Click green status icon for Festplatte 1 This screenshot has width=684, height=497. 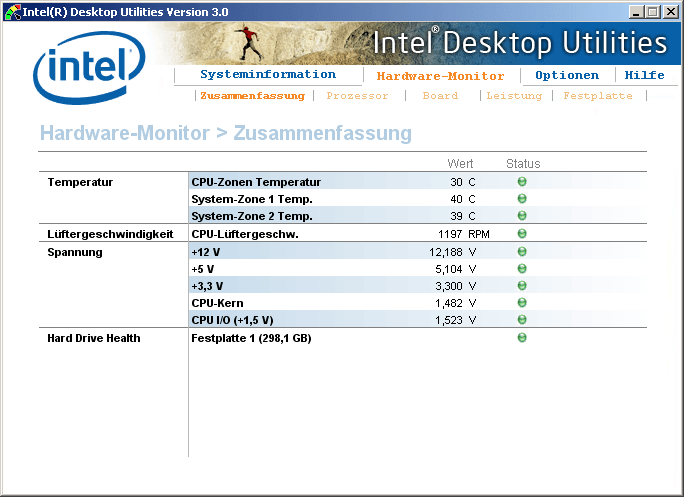pos(522,337)
